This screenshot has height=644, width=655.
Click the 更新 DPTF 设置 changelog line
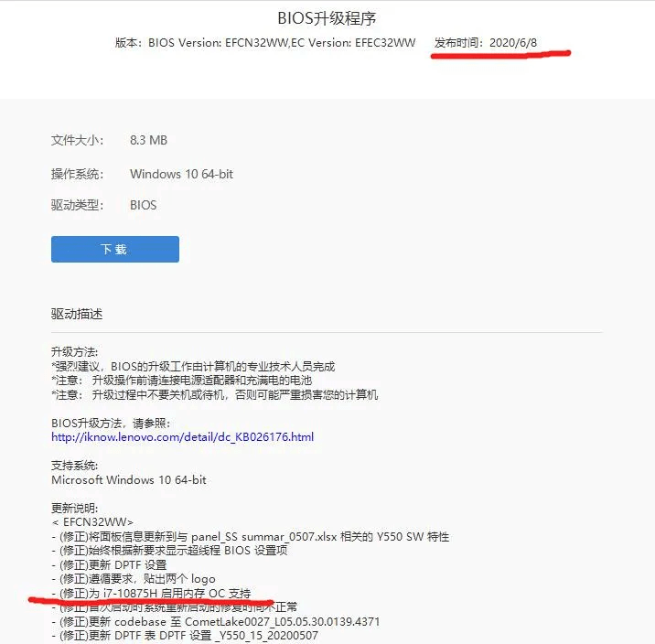click(x=109, y=565)
